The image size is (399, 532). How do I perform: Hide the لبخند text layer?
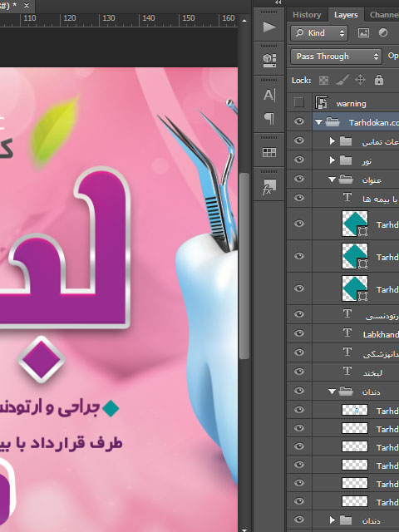299,372
